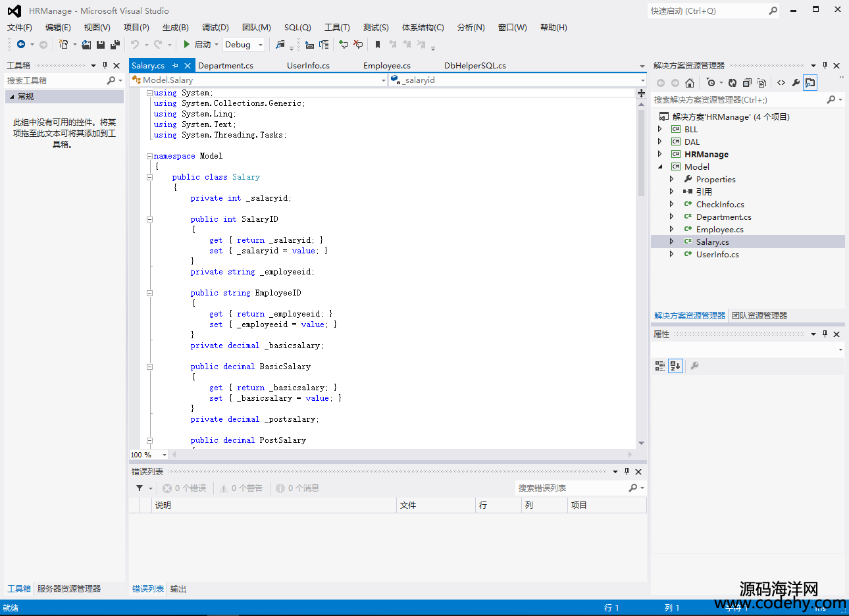This screenshot has height=616, width=849.
Task: Open Properties wrench icon in Solution Explorer
Action: click(x=796, y=83)
